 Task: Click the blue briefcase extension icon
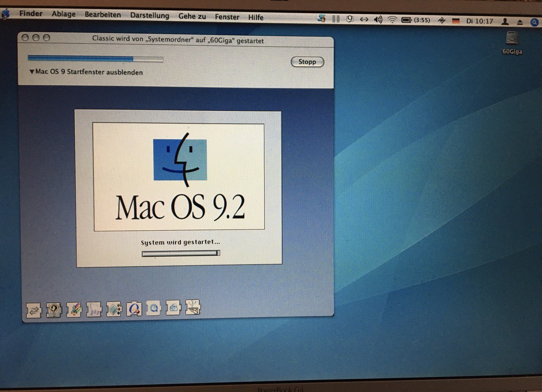[x=173, y=308]
